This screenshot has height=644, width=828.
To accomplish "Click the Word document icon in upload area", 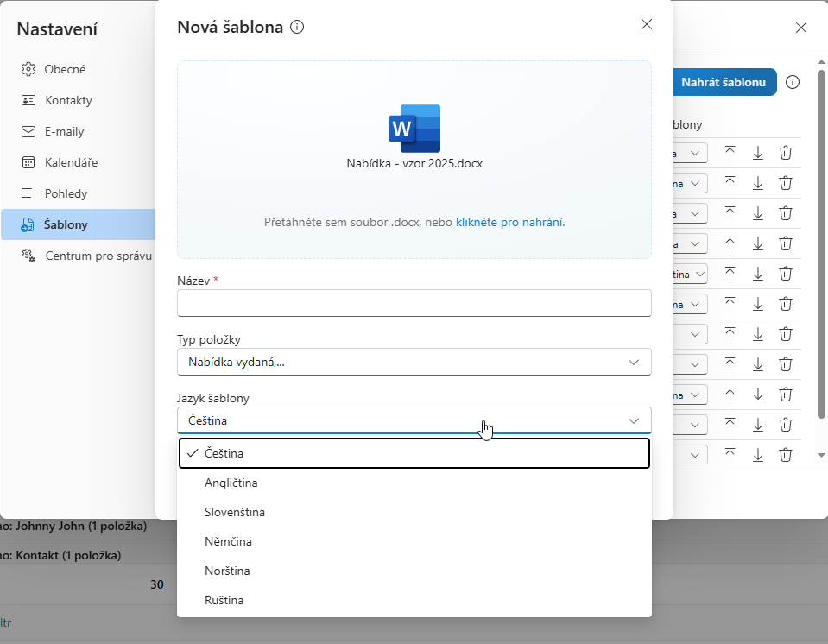I will (x=414, y=129).
